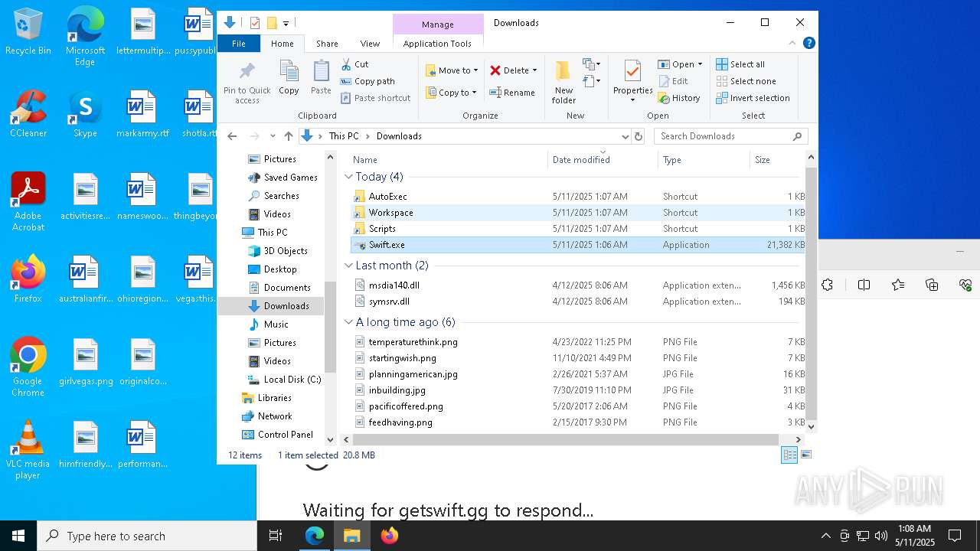Click the Search Downloads field
This screenshot has width=980, height=551.
(x=730, y=136)
